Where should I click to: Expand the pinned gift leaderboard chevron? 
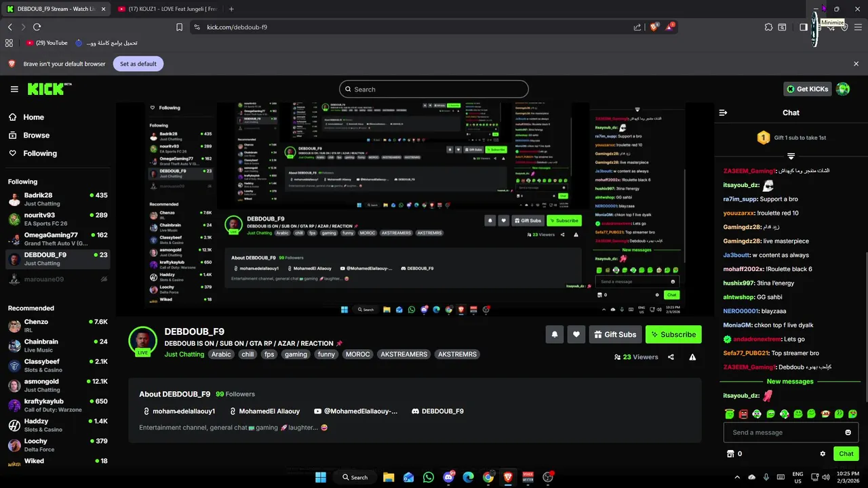click(x=791, y=157)
